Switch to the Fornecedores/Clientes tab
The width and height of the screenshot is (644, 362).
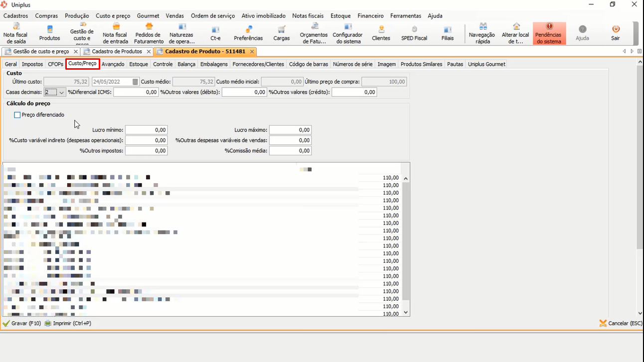(258, 64)
